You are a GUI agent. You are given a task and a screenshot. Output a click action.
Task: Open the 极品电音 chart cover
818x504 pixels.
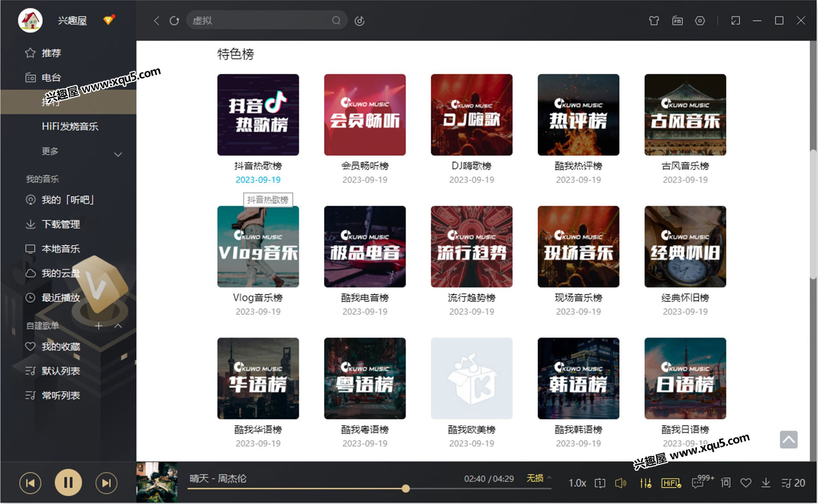[x=365, y=247]
